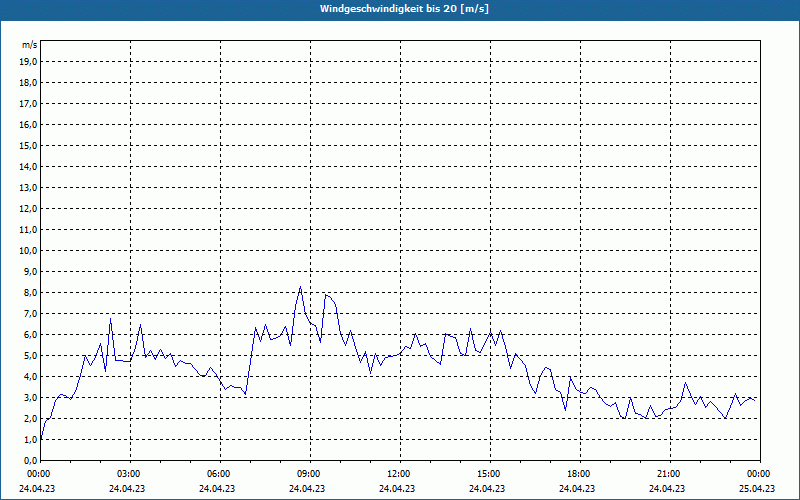The image size is (800, 500).
Task: Select the '2,0' axis label
Action: 30,419
